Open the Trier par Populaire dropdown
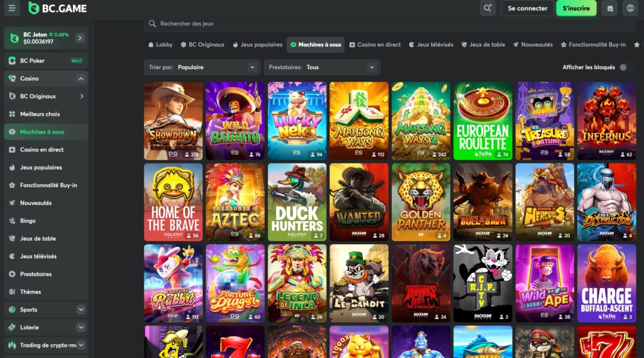644x358 pixels. tap(202, 67)
